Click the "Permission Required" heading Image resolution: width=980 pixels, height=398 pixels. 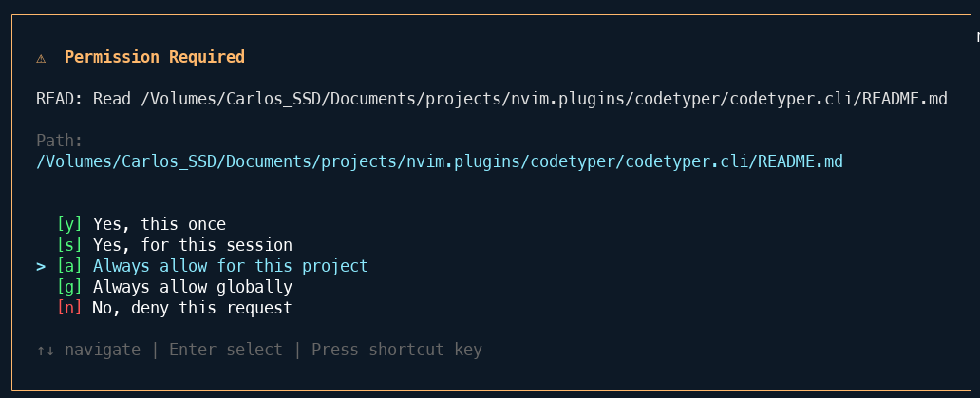155,57
